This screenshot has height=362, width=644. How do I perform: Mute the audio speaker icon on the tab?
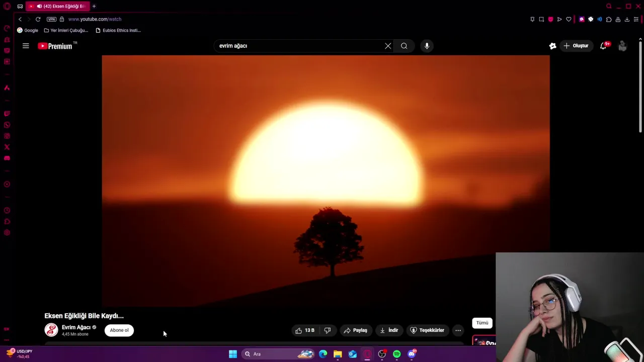tap(39, 6)
